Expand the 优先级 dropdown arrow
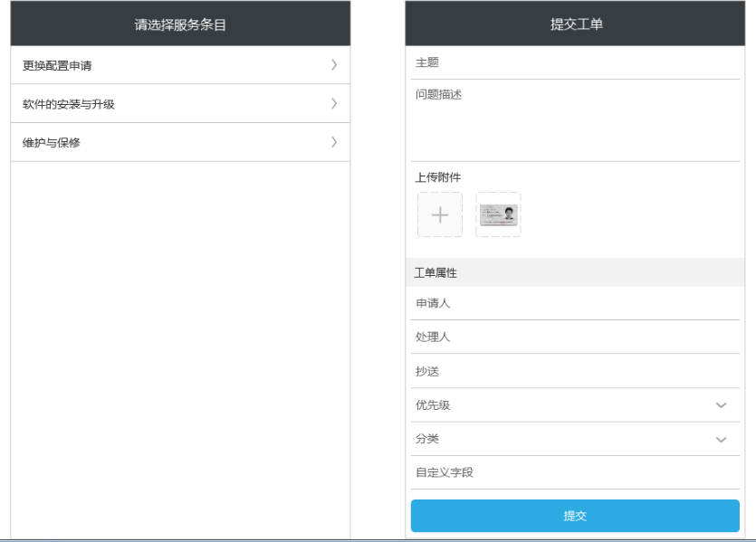Screen dimensions: 756x542 pos(721,405)
